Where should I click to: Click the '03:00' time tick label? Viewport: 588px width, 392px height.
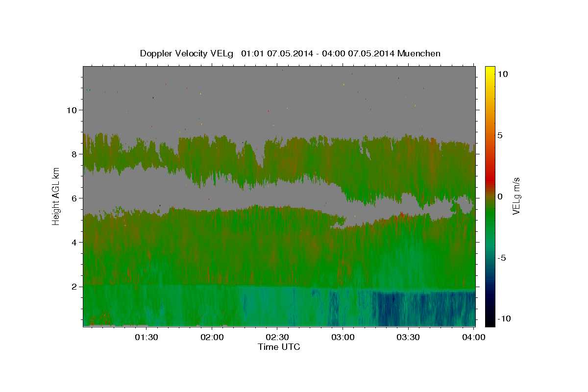point(343,337)
